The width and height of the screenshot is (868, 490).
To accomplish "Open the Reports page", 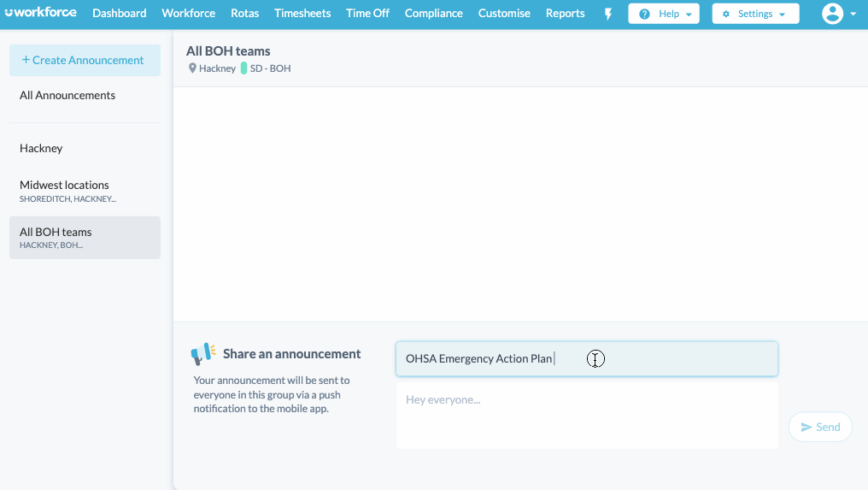I will click(x=566, y=14).
